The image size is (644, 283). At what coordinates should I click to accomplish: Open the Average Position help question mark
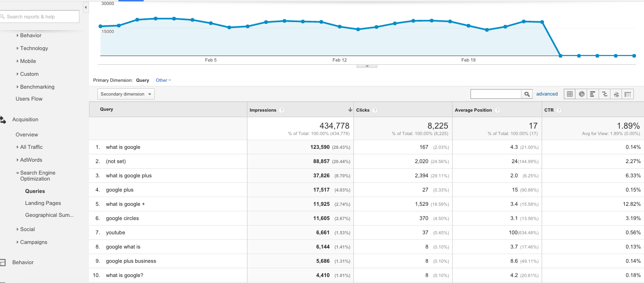[497, 110]
